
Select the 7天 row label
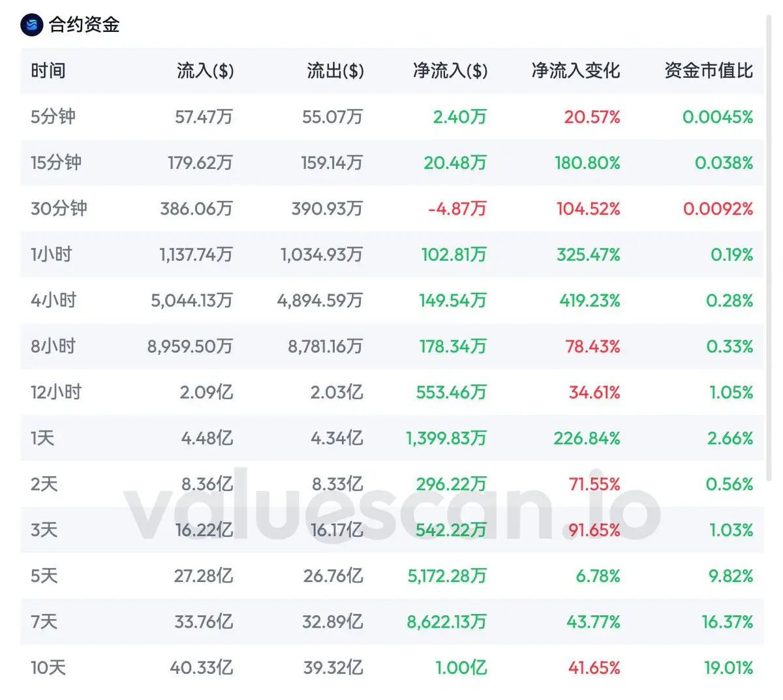click(x=44, y=622)
